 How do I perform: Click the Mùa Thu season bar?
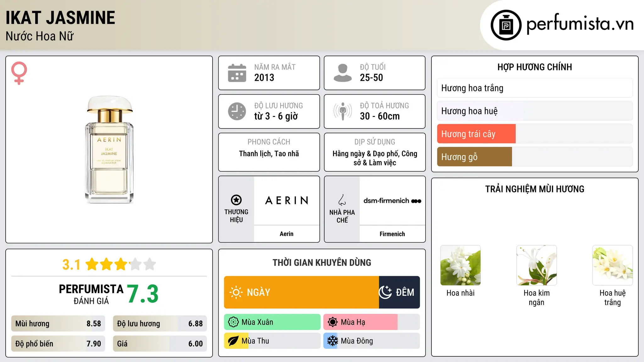272,341
